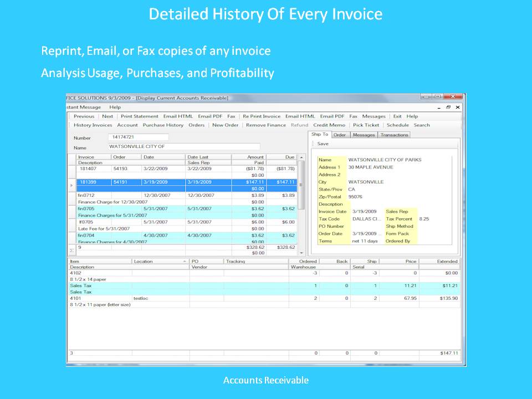Viewport: 532px width, 399px height.
Task: Go to the Next account
Action: pos(108,116)
